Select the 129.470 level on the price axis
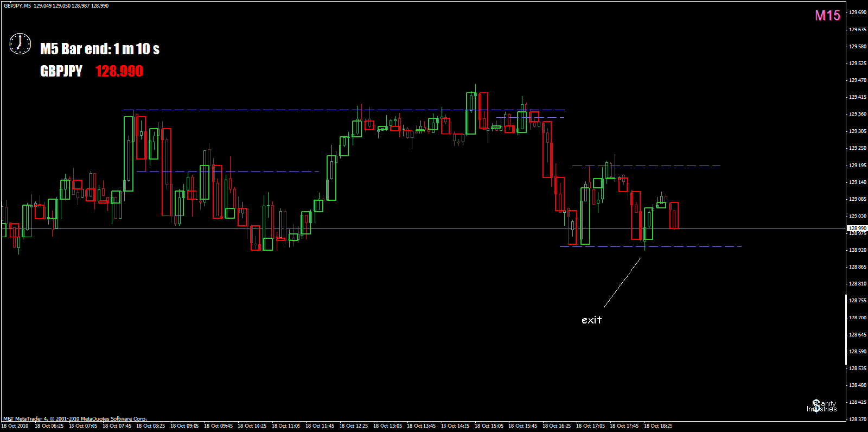868x432 pixels. [857, 80]
